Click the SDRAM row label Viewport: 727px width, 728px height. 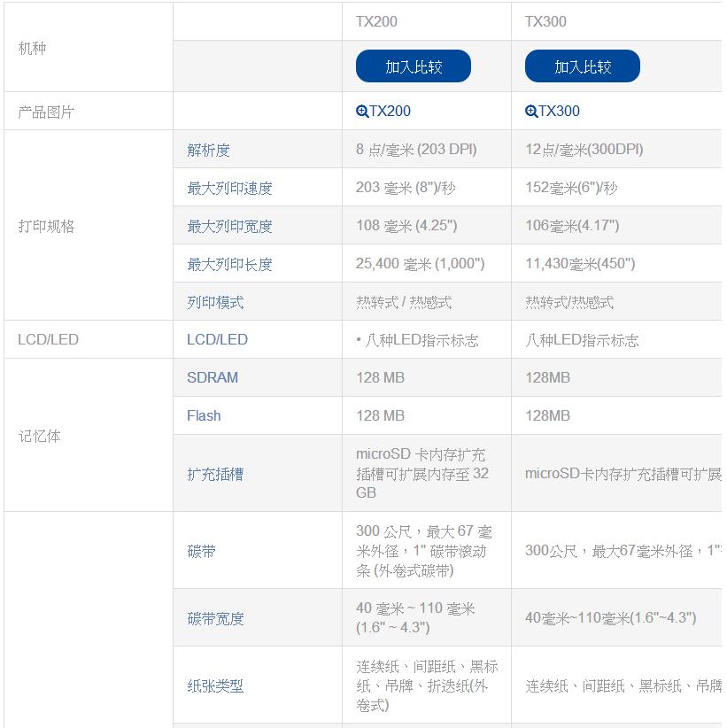(213, 377)
